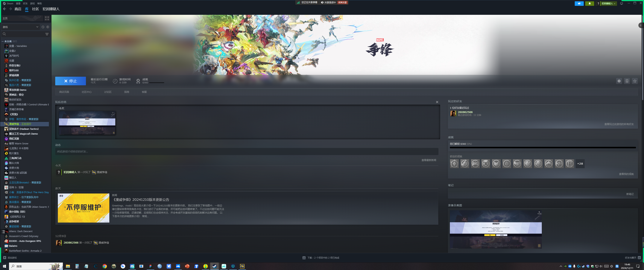Screen dimensions: 644x270
Task: Click the recent activity clock icon in sidebar
Action: [x=43, y=27]
